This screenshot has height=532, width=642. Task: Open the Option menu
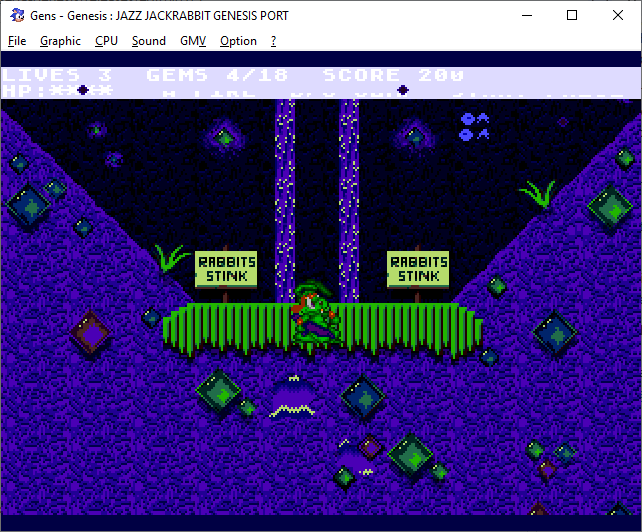[238, 41]
